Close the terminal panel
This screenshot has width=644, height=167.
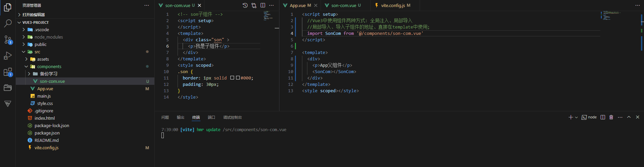(638, 117)
